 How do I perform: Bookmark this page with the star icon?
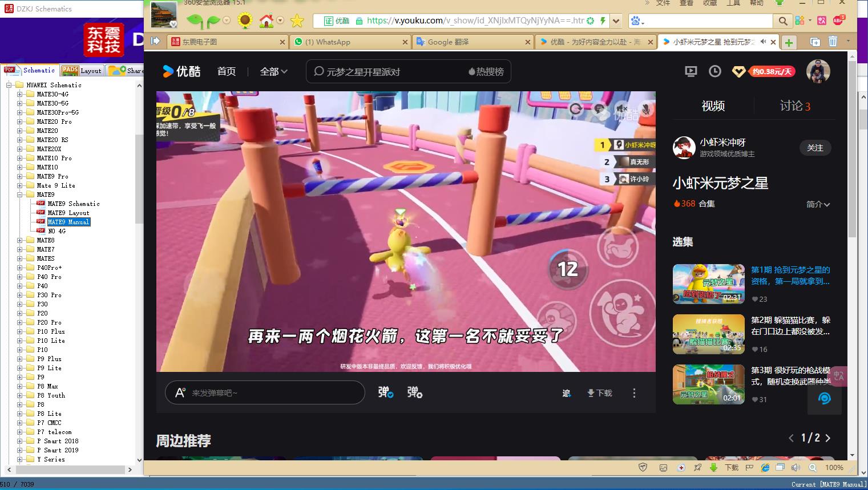tap(297, 21)
